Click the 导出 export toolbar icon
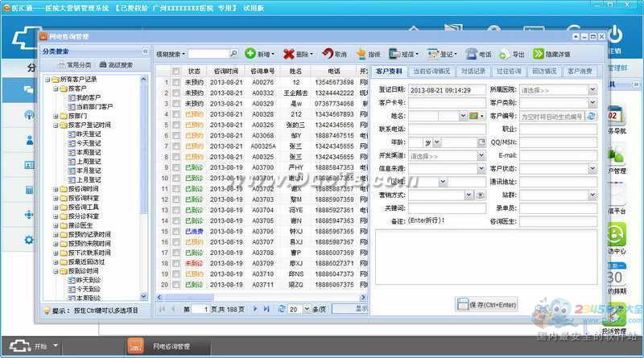 tap(505, 54)
